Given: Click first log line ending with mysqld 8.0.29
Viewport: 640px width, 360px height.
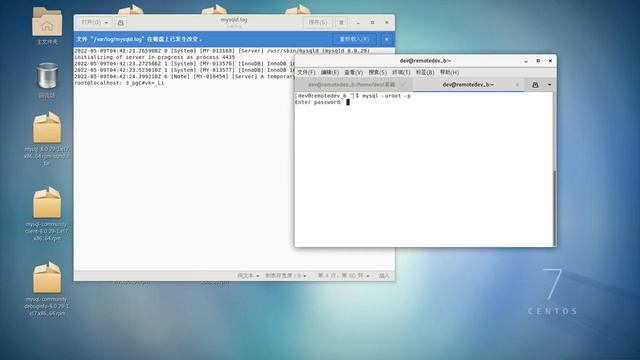Looking at the screenshot, I should click(222, 51).
